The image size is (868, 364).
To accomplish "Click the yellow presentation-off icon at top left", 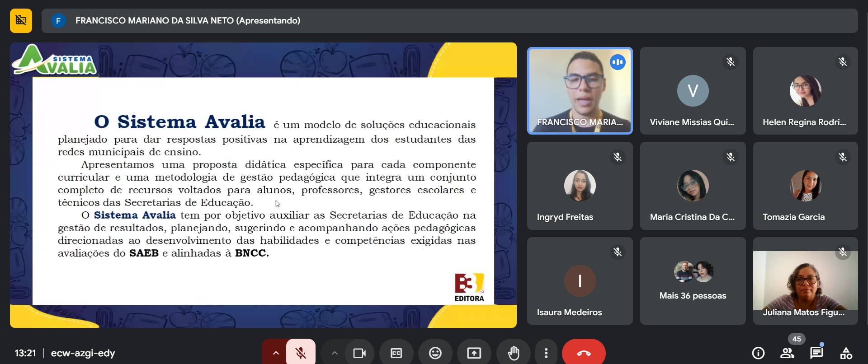I will 21,20.
